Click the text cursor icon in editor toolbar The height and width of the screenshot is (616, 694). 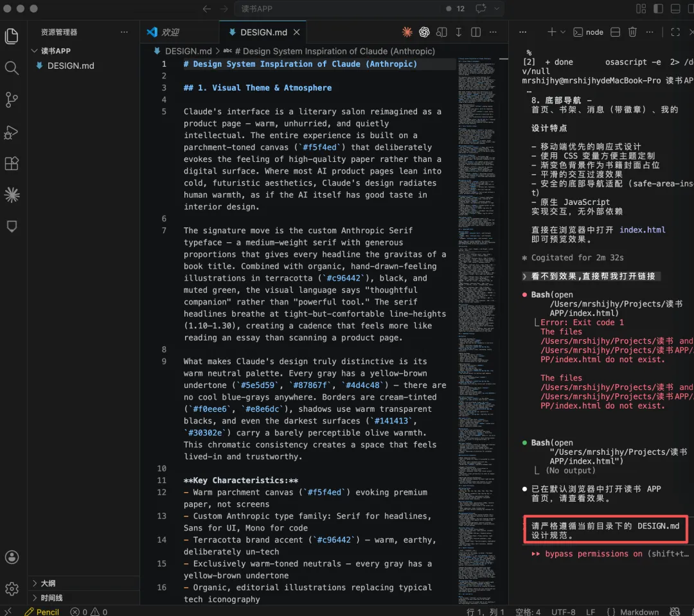(x=459, y=32)
